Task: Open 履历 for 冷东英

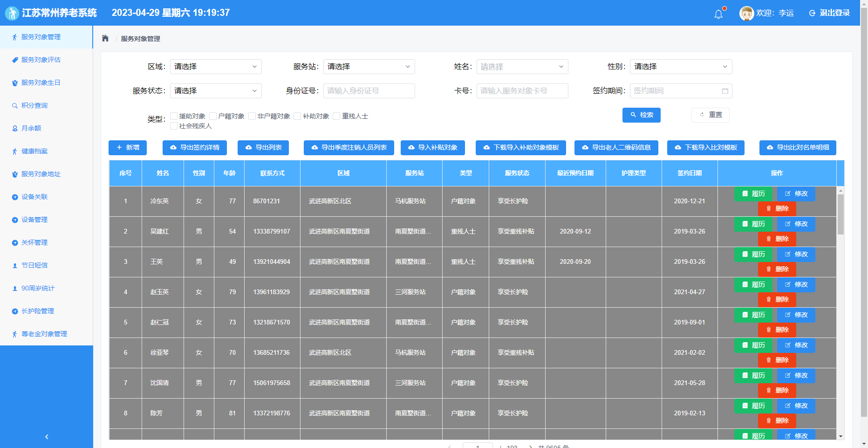Action: (x=753, y=194)
